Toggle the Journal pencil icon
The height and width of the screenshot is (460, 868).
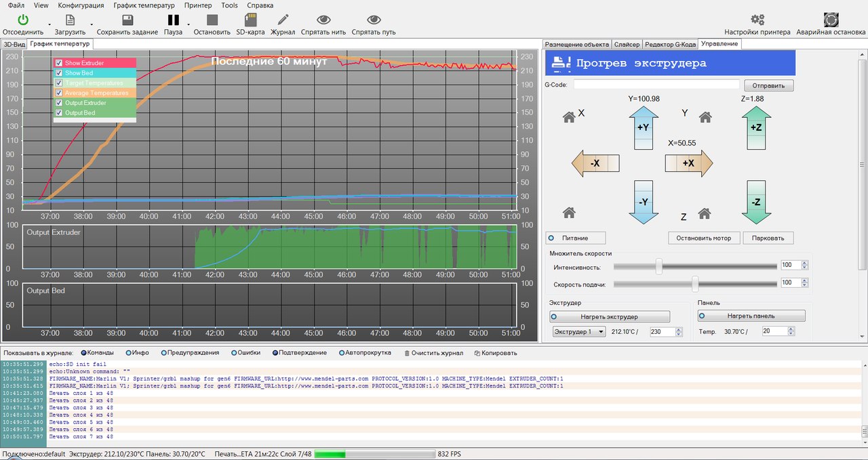283,20
